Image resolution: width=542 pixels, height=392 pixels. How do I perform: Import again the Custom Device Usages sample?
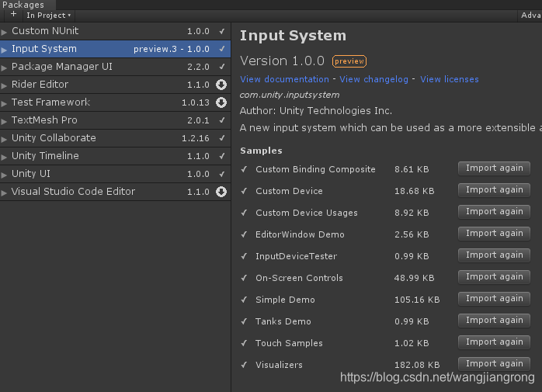(x=494, y=212)
